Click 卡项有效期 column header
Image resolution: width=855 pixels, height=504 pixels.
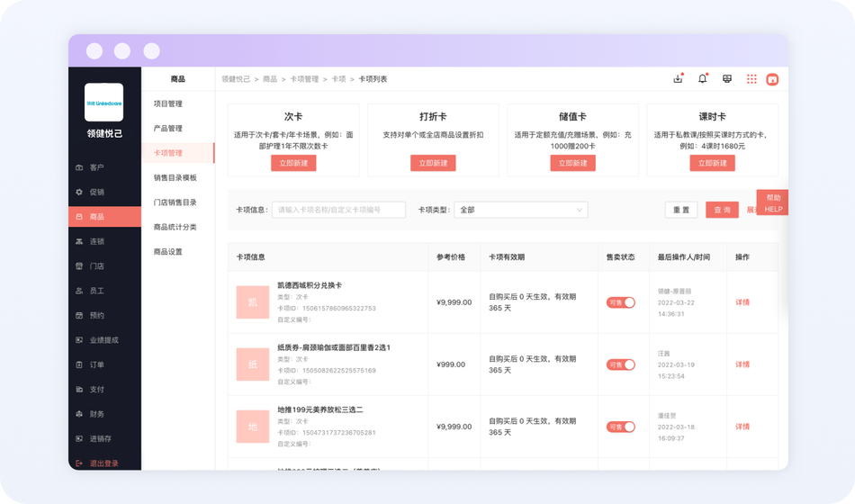click(x=507, y=256)
